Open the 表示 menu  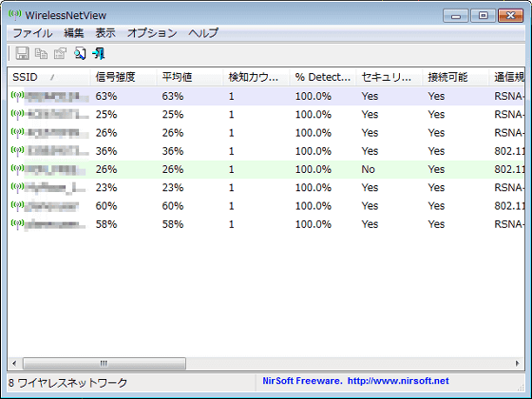(x=105, y=33)
